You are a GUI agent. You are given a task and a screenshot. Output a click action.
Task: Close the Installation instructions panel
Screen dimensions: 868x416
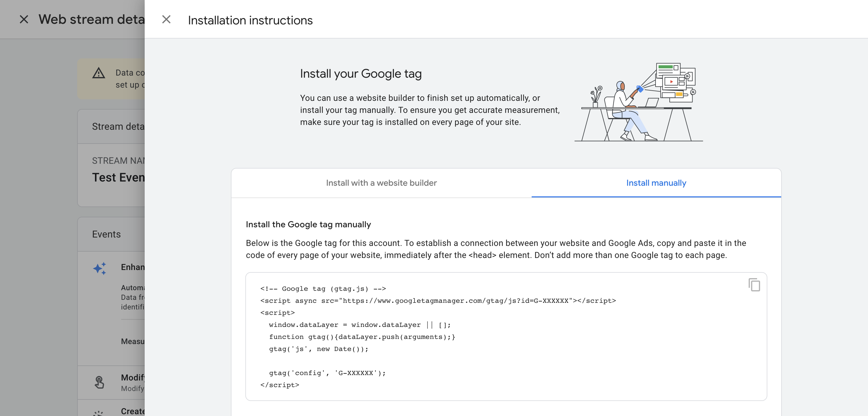(166, 20)
